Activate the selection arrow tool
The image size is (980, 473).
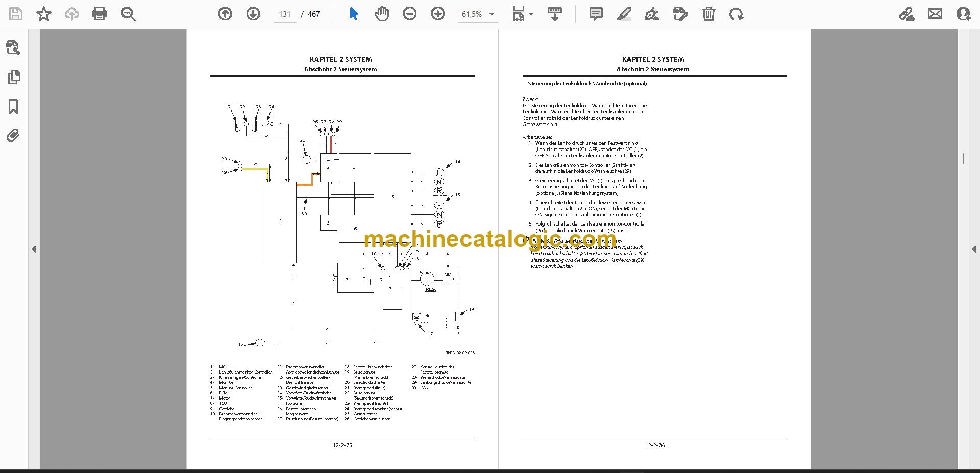pyautogui.click(x=354, y=14)
